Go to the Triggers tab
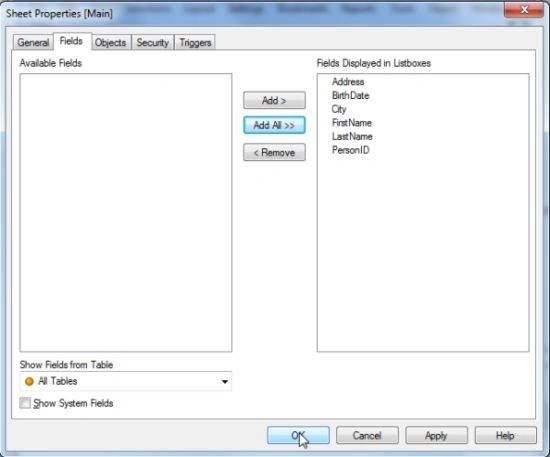The width and height of the screenshot is (550, 457). click(x=195, y=42)
